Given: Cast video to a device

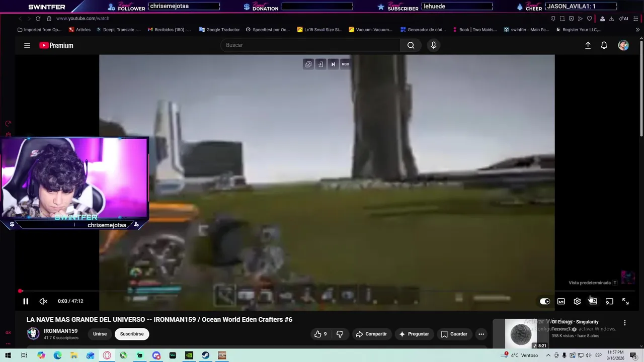Looking at the screenshot, I should pos(609,301).
